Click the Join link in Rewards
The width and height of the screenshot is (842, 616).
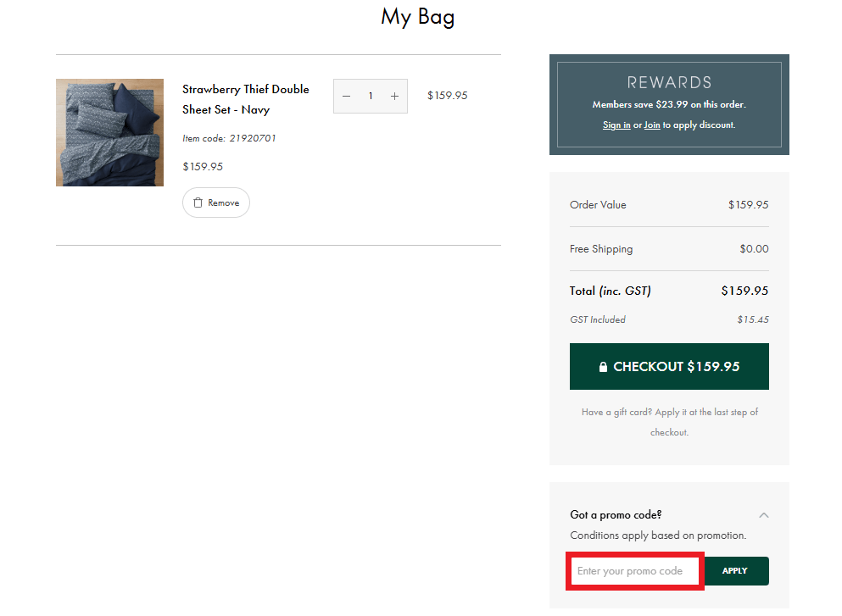click(652, 125)
